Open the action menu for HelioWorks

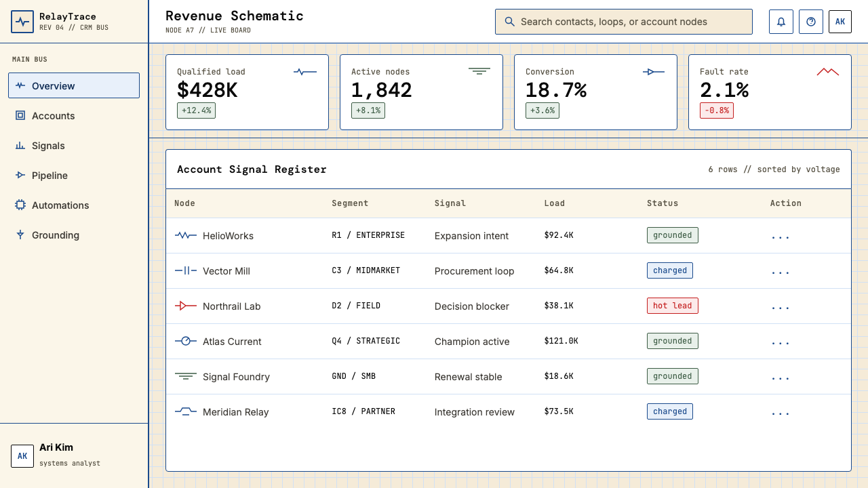click(781, 236)
